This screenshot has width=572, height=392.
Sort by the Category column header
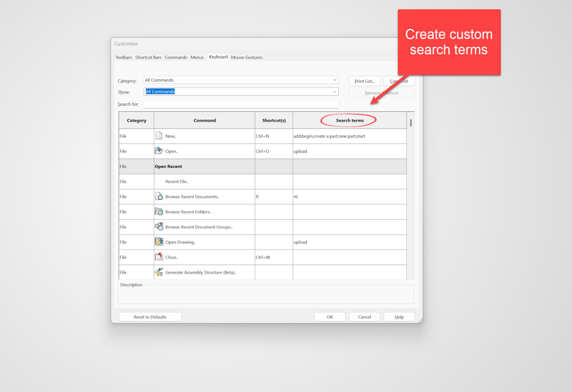click(136, 120)
